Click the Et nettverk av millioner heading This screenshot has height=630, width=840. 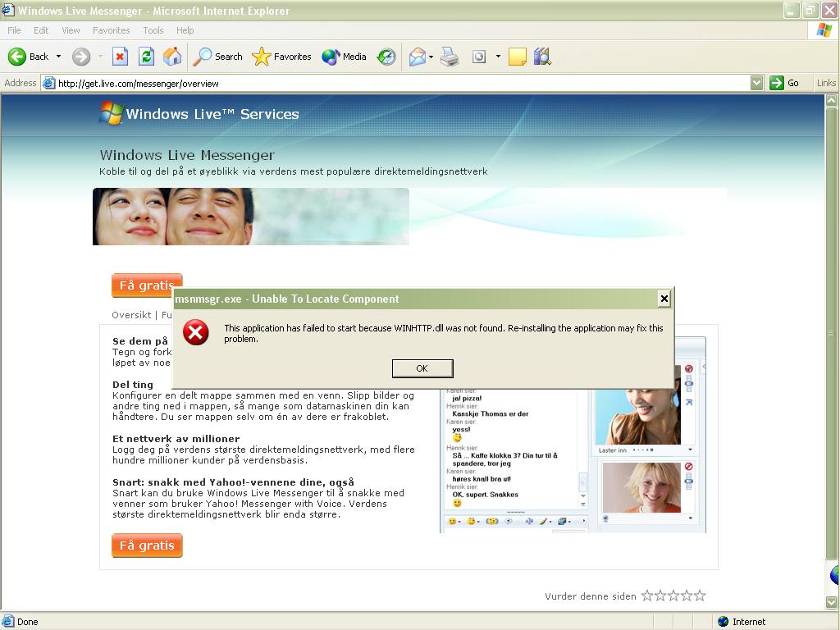point(176,439)
